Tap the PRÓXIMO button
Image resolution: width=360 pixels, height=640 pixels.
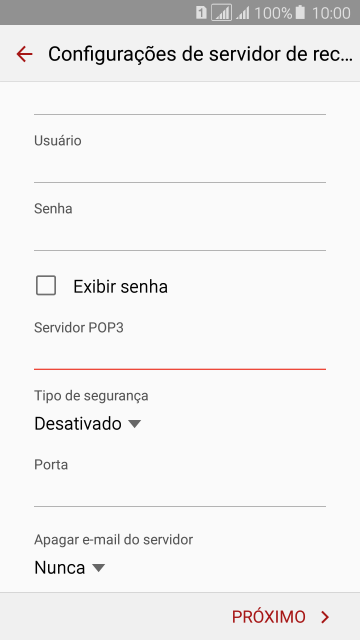coord(281,617)
